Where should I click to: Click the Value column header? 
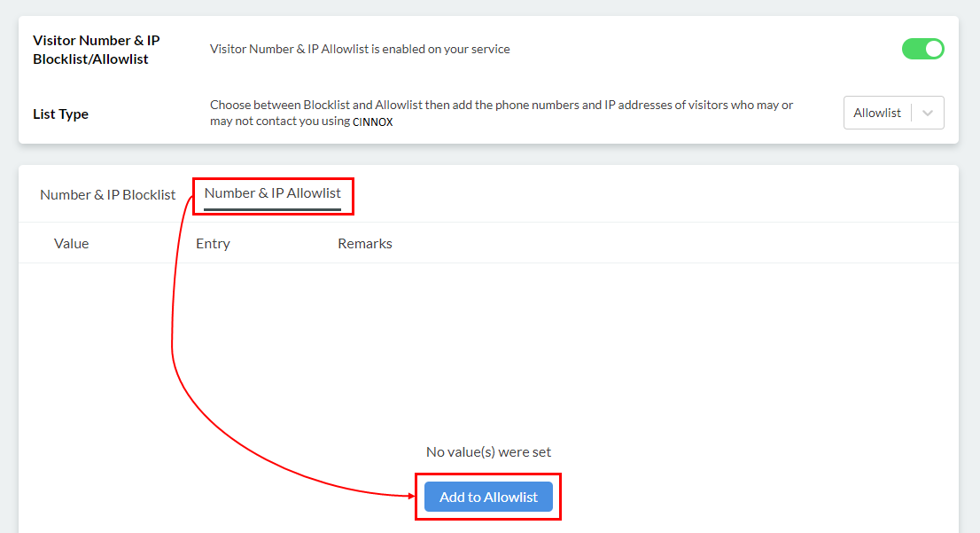pos(72,243)
